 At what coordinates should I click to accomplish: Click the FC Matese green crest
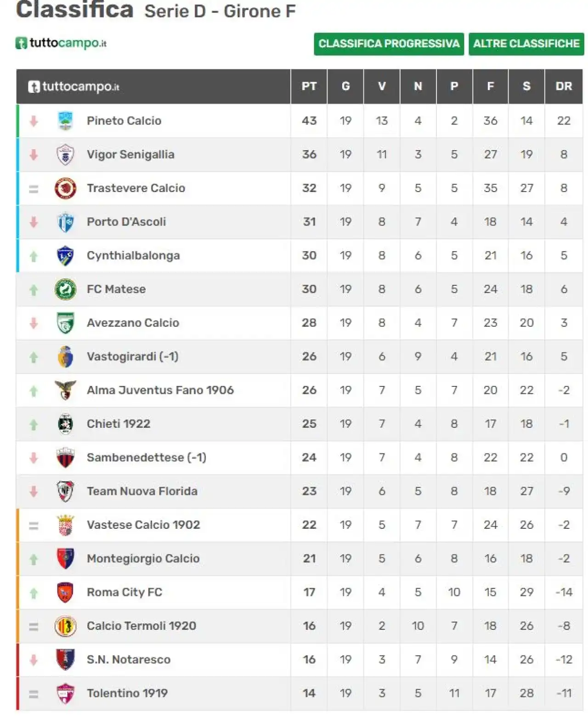pos(65,289)
